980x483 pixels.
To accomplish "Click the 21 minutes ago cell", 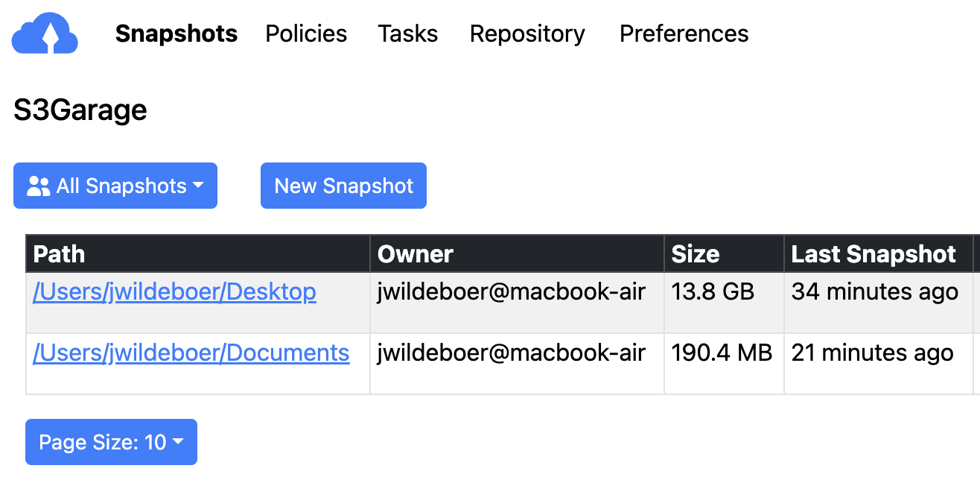I will pos(872,353).
